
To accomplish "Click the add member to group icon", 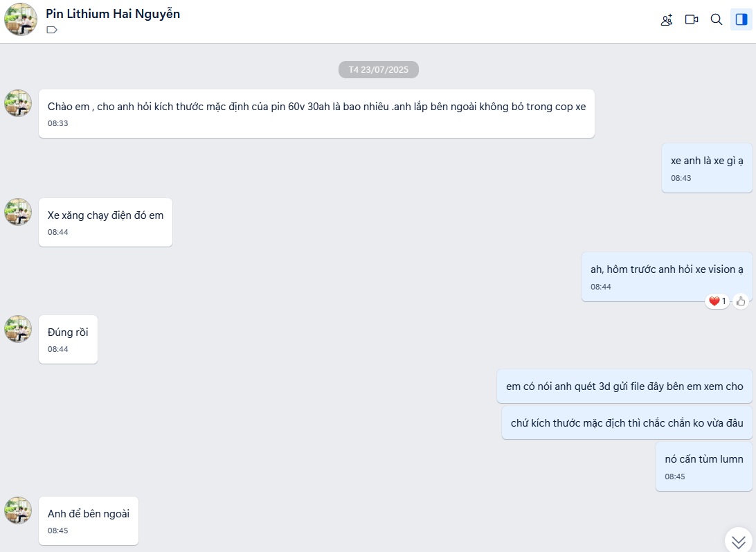I will (x=666, y=20).
